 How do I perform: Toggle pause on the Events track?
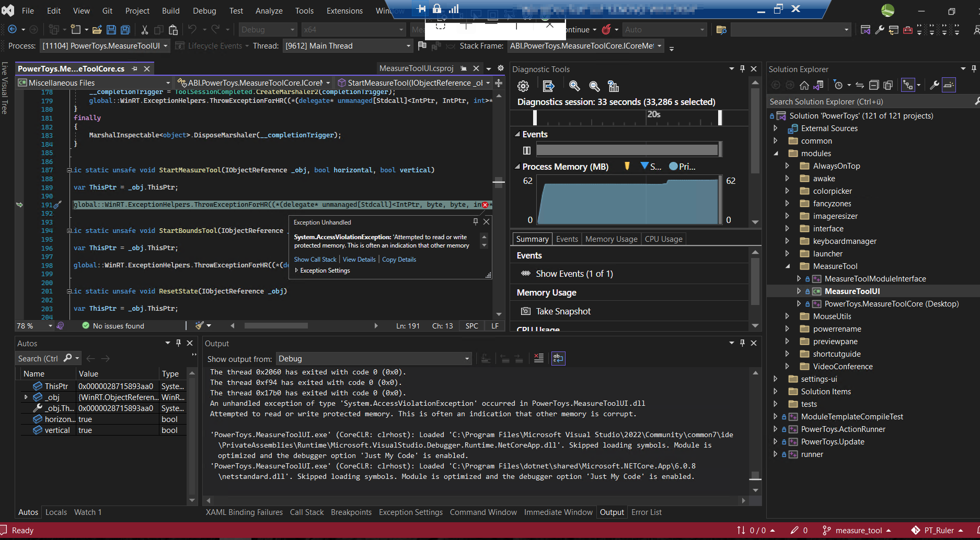point(527,150)
